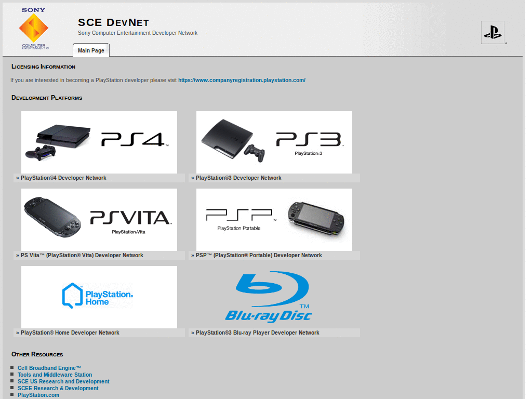Switch to the Main Page tab
The height and width of the screenshot is (399, 532).
point(91,50)
